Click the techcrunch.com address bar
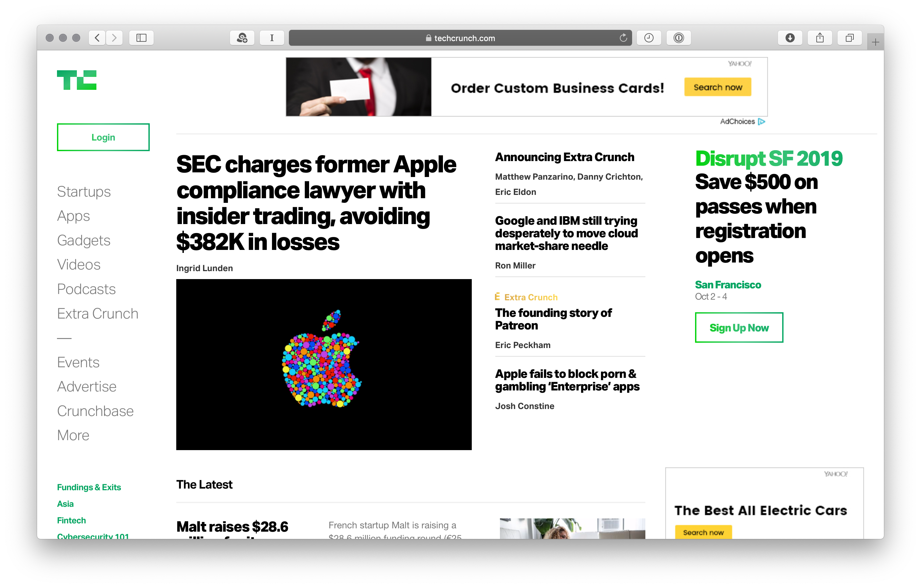 coord(460,38)
